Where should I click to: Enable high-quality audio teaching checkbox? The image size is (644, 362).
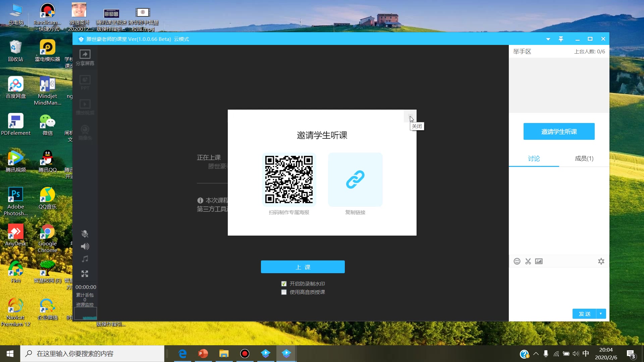coord(284,292)
